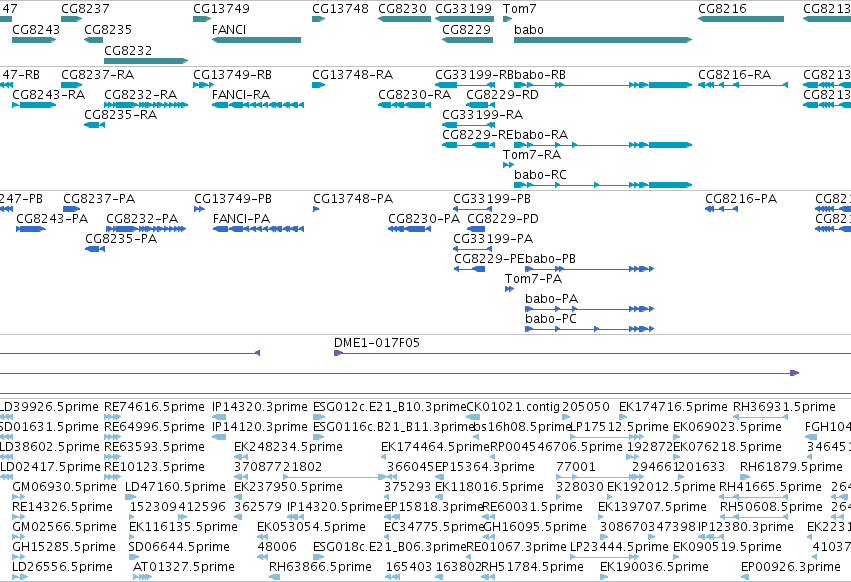Click transcript babo-RA

point(603,145)
